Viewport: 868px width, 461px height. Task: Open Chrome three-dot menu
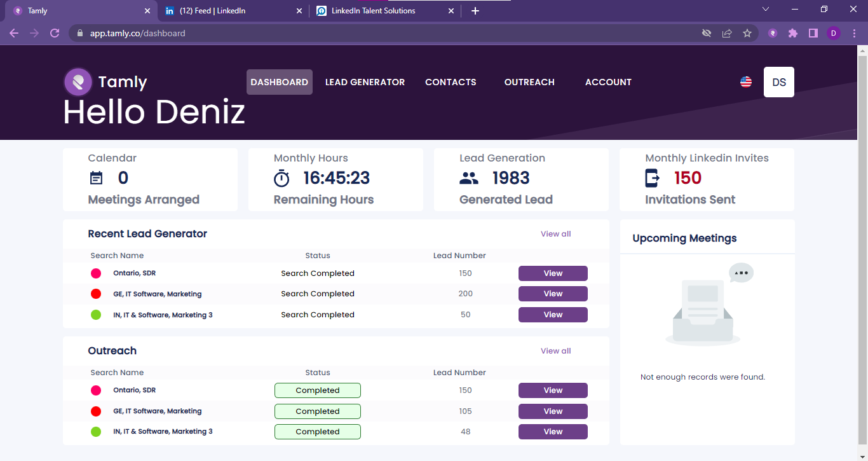854,33
